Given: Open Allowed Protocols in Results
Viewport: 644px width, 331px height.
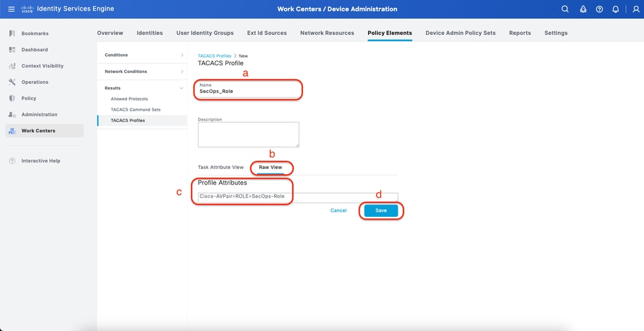Looking at the screenshot, I should (x=130, y=99).
